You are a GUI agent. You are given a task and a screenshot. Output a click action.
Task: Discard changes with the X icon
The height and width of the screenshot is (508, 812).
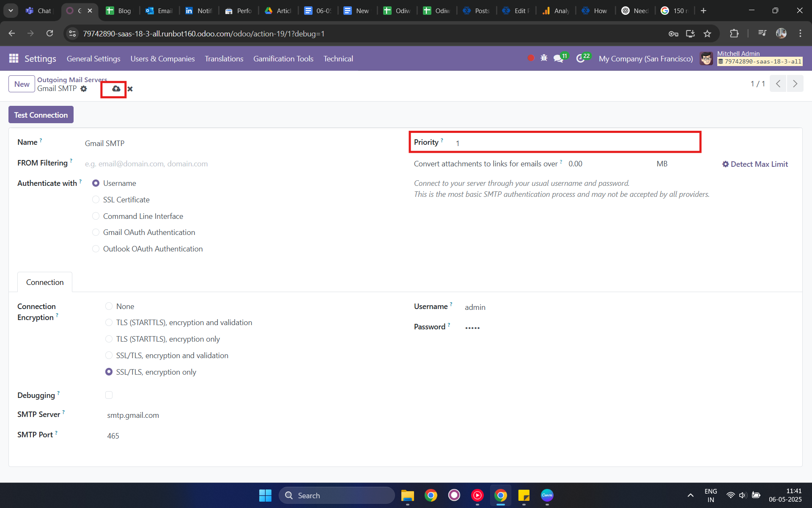(130, 89)
